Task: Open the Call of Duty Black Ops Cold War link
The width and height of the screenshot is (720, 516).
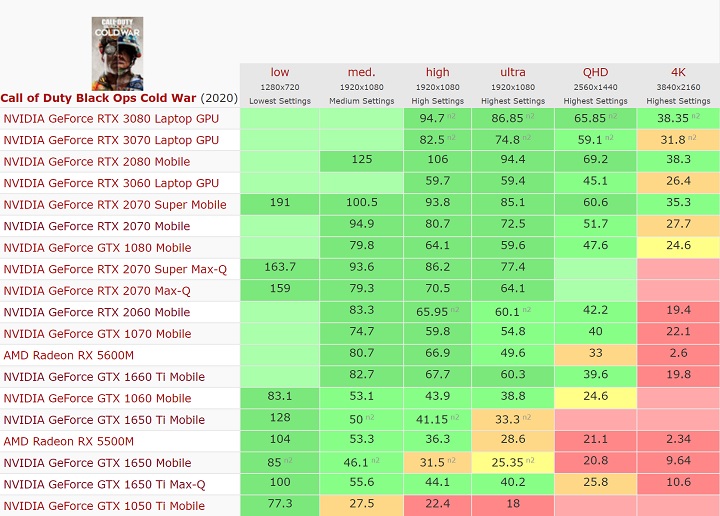Action: (x=99, y=98)
